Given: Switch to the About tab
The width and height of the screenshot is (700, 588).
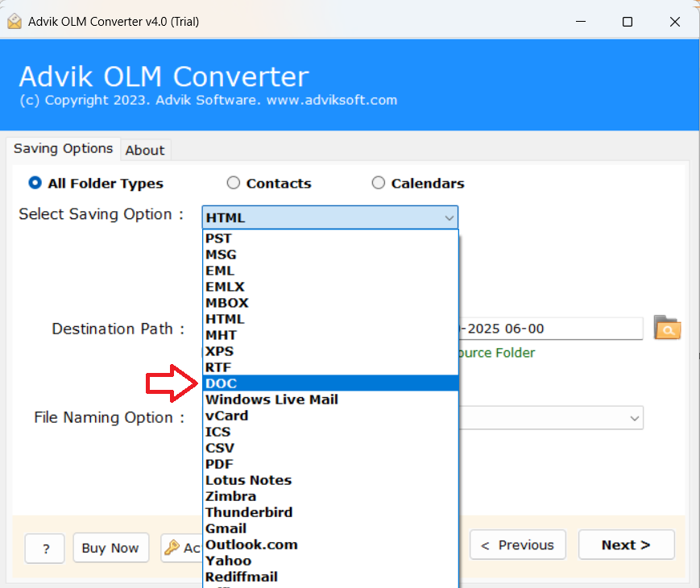Looking at the screenshot, I should [x=145, y=150].
